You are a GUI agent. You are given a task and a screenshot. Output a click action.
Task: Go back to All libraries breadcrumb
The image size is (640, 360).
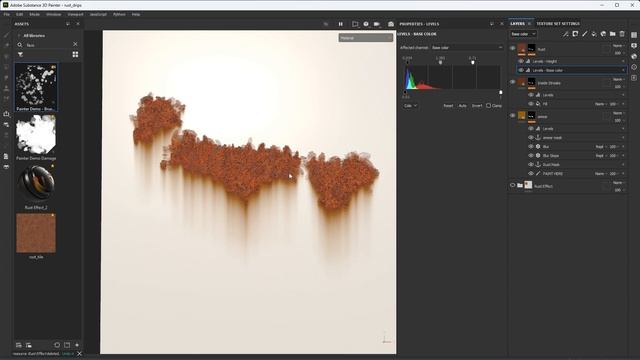pos(34,36)
